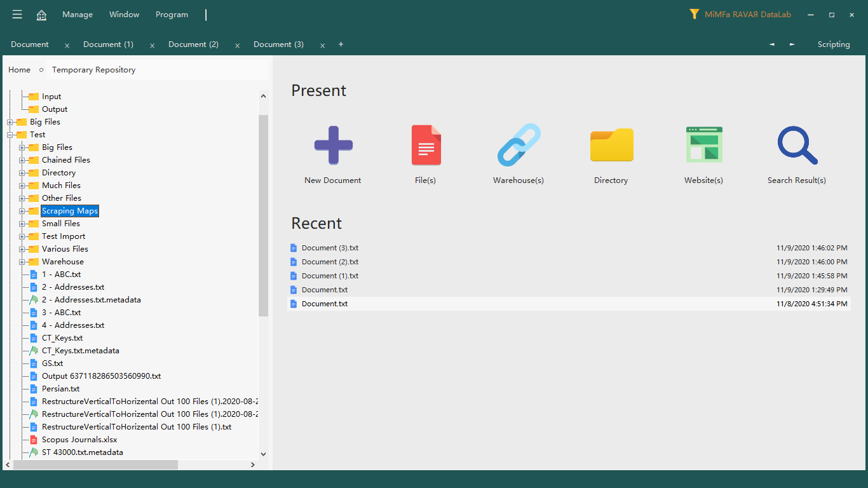Click the home icon in top bar
Viewport: 868px width, 488px height.
pyautogui.click(x=41, y=15)
